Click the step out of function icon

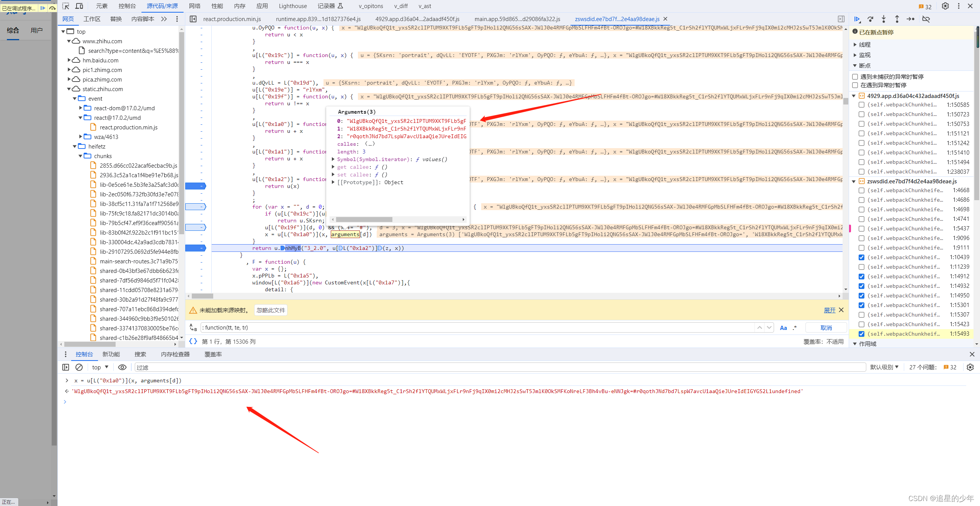[x=897, y=19]
